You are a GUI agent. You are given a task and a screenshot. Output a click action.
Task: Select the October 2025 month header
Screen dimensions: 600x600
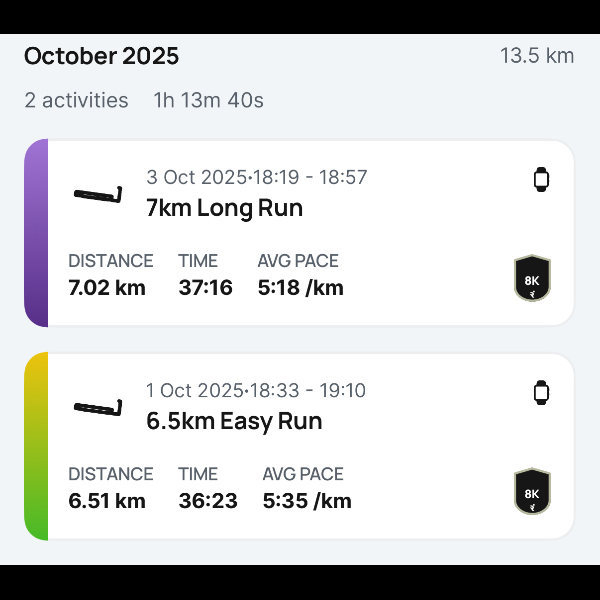[101, 56]
